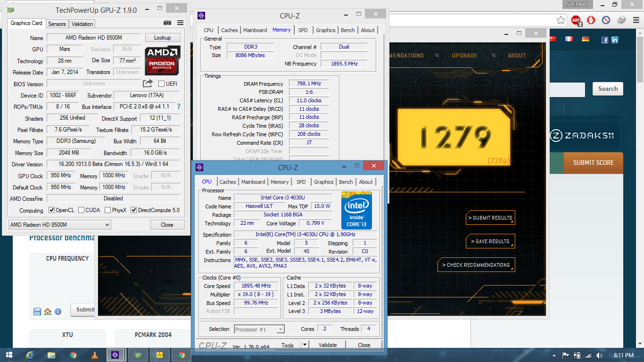The height and width of the screenshot is (362, 644).
Task: Click the LinkedIn icon on the webpage
Action: pyautogui.click(x=615, y=40)
